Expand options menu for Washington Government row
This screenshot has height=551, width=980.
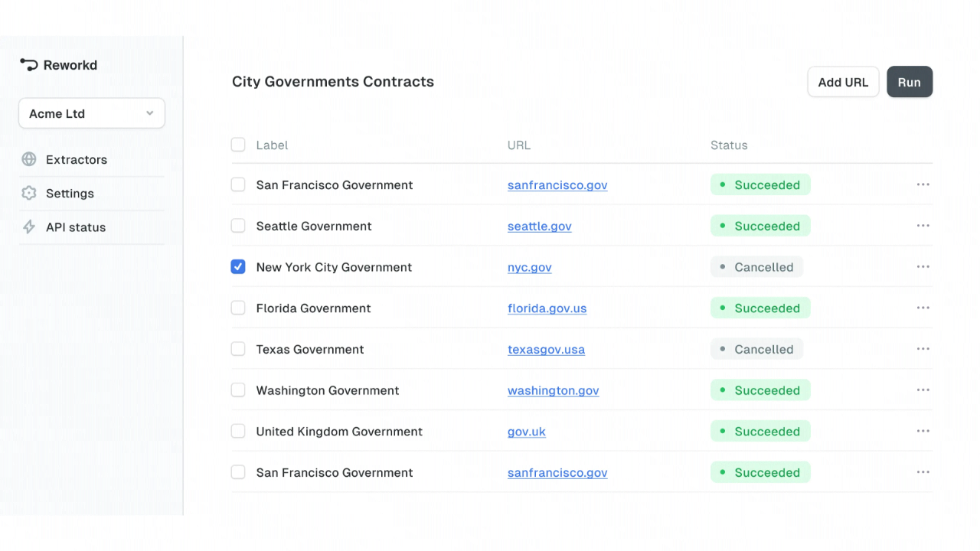point(923,390)
